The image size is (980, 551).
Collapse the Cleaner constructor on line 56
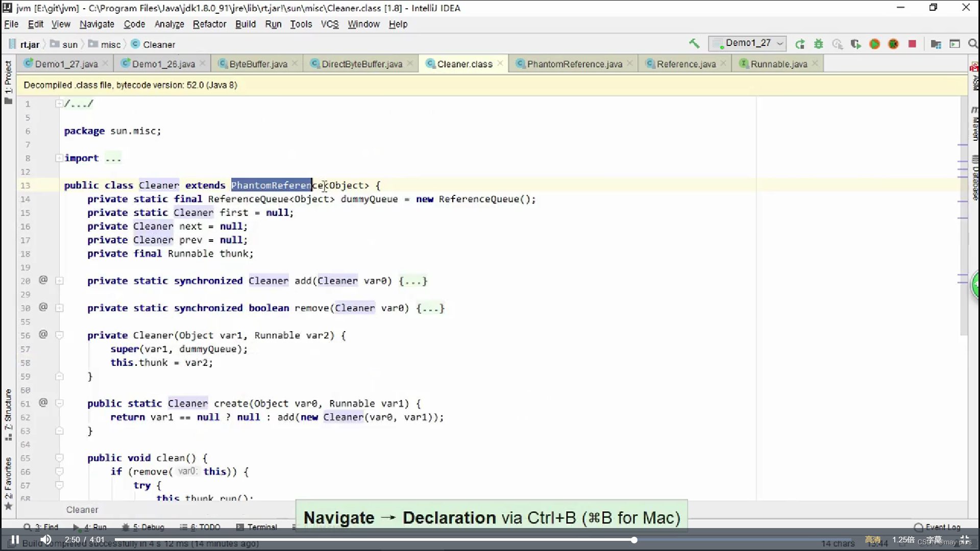coord(59,335)
